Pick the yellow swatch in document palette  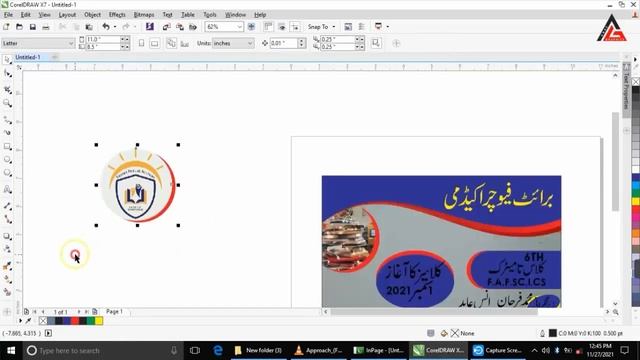pos(99,321)
